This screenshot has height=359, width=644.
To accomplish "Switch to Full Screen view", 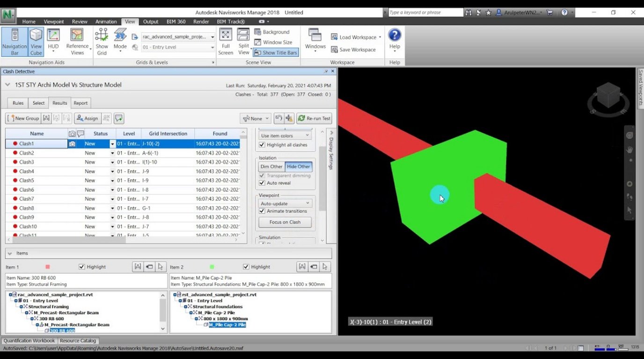I will [x=226, y=42].
